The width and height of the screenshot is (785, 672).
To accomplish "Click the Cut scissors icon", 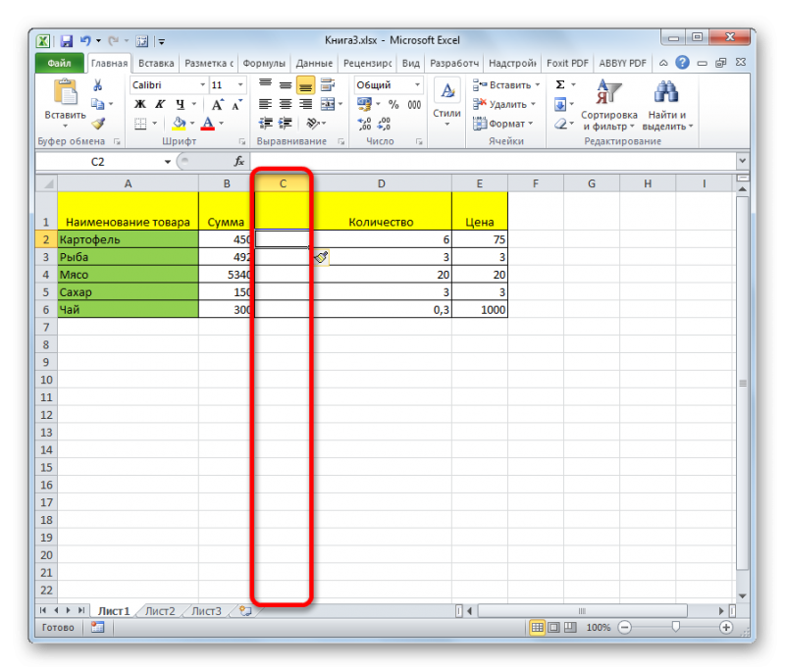I will tap(97, 85).
